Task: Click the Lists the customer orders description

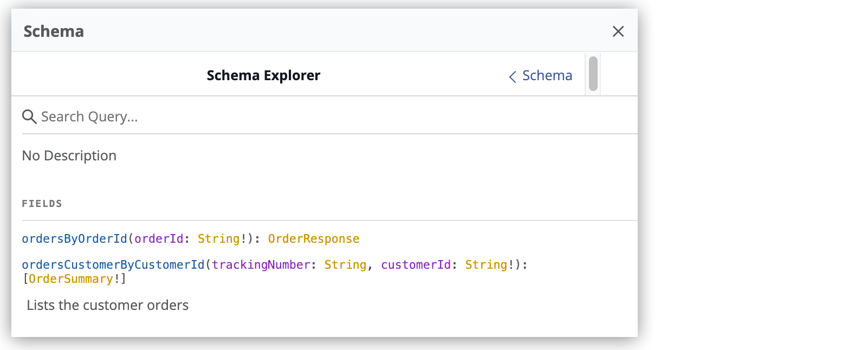Action: point(107,305)
